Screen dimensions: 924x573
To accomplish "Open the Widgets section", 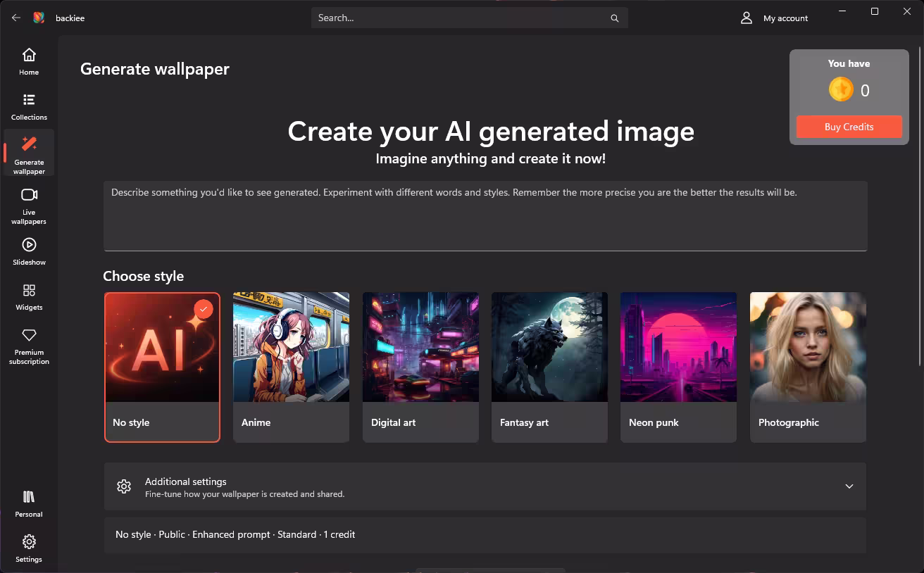I will pos(29,296).
